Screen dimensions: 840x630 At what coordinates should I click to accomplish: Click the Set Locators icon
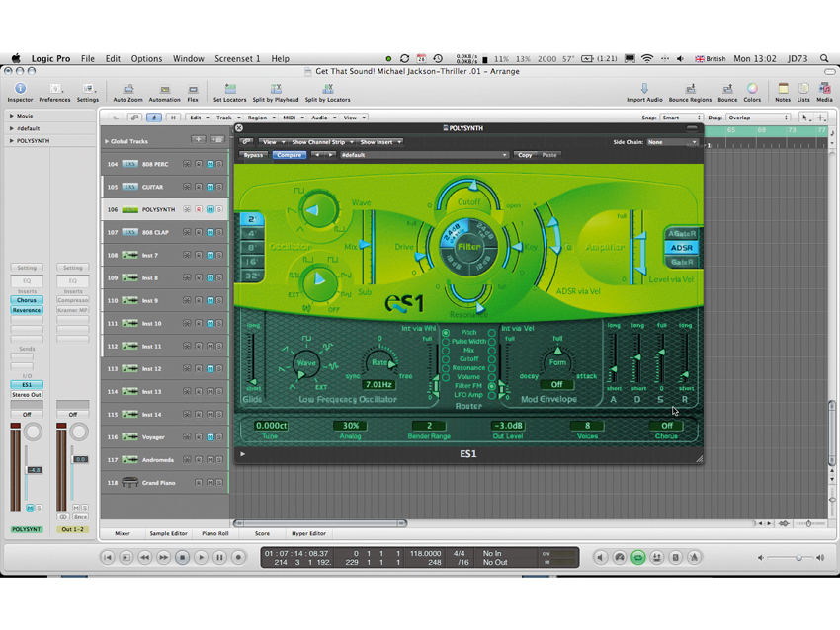[230, 89]
